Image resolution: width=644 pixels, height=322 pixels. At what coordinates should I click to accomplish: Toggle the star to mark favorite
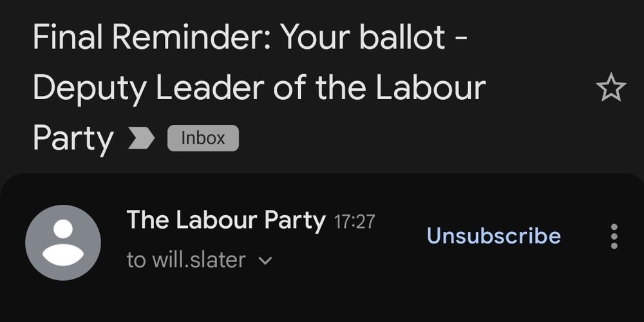click(611, 88)
